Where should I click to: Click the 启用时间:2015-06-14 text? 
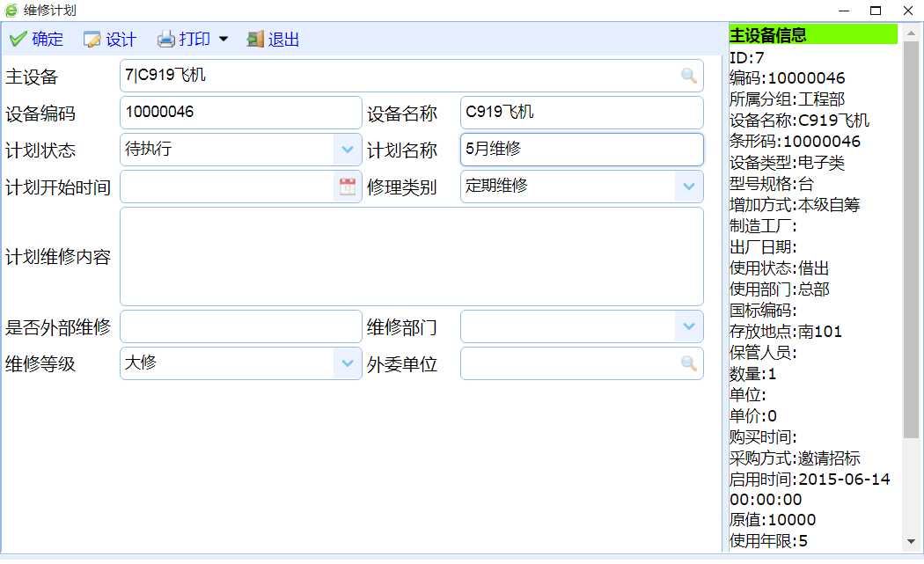click(810, 480)
